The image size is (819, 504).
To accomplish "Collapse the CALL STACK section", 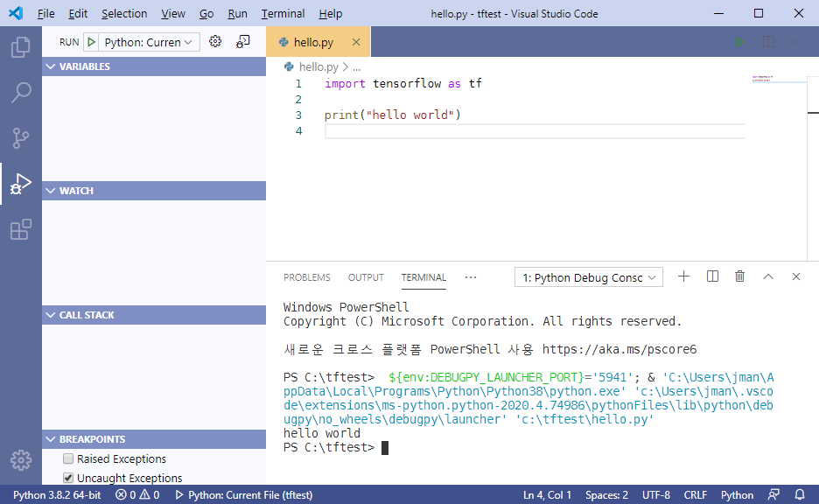I will pyautogui.click(x=154, y=315).
